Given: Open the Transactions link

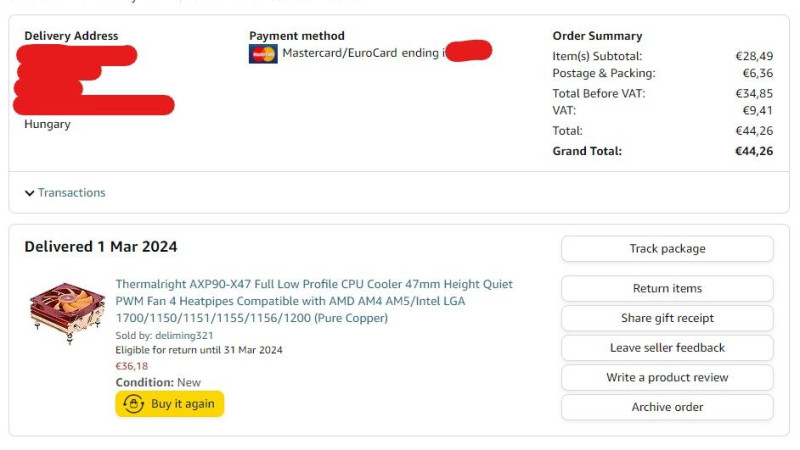Looking at the screenshot, I should point(71,192).
